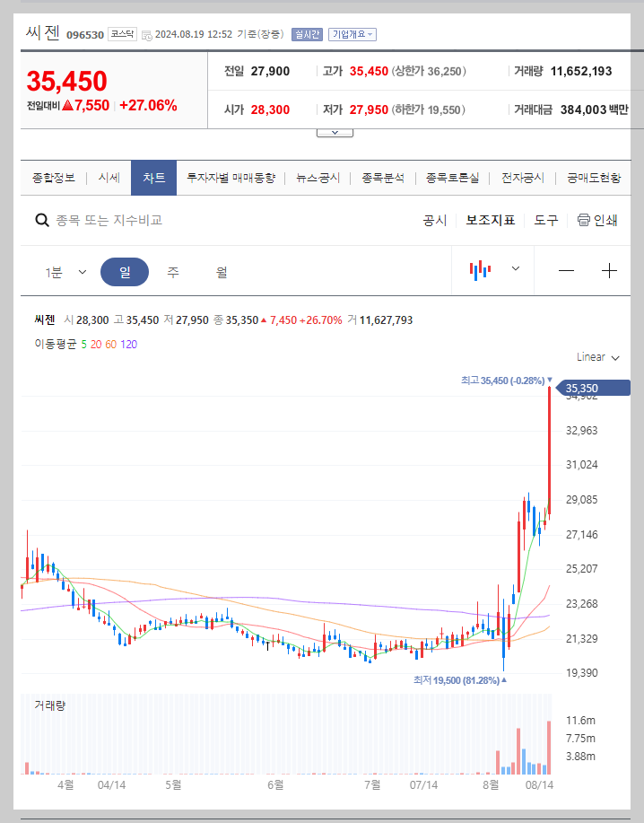Select the red 20-day moving average legend

click(x=97, y=345)
